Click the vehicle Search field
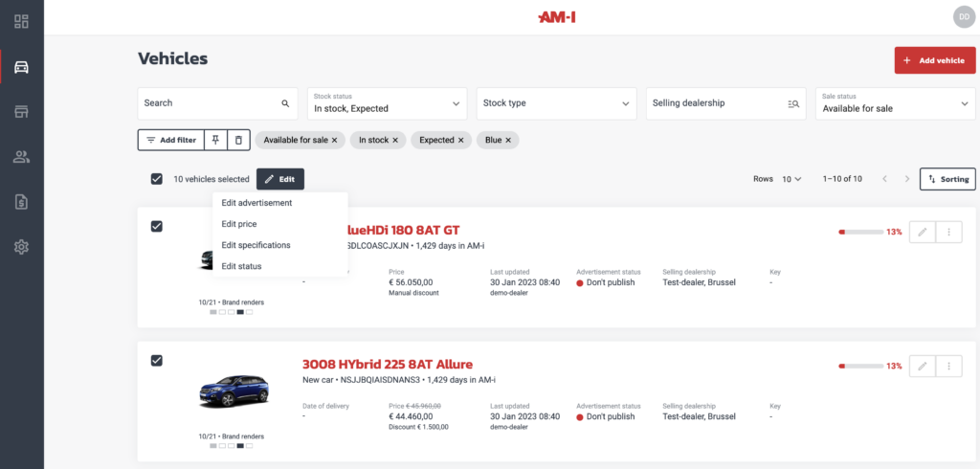The height and width of the screenshot is (469, 980). (211, 103)
